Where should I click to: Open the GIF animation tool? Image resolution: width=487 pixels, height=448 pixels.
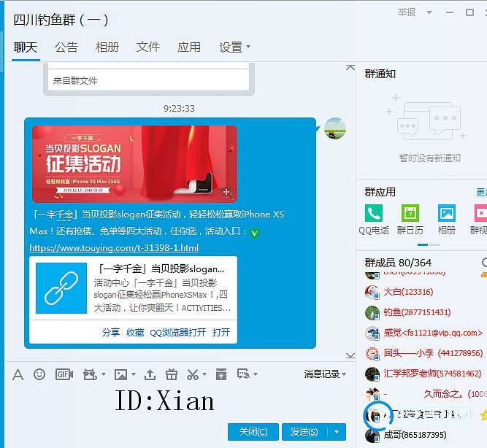click(x=64, y=374)
